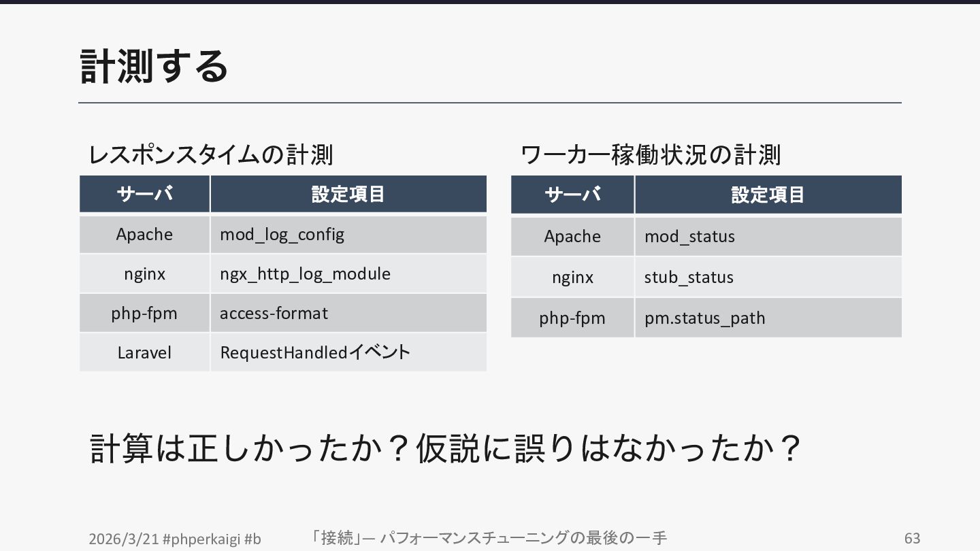Click the footer date 2026/3/21 #phperkaigi #b
The image size is (980, 551).
click(175, 539)
